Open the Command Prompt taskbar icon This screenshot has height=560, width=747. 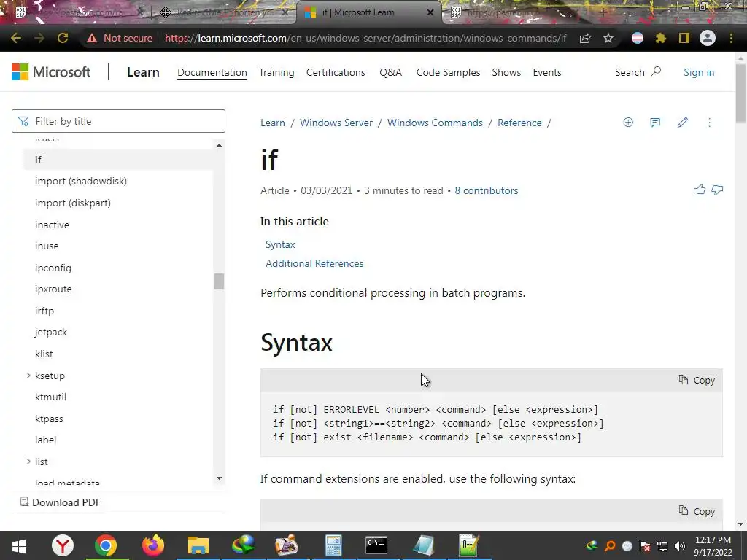click(376, 545)
